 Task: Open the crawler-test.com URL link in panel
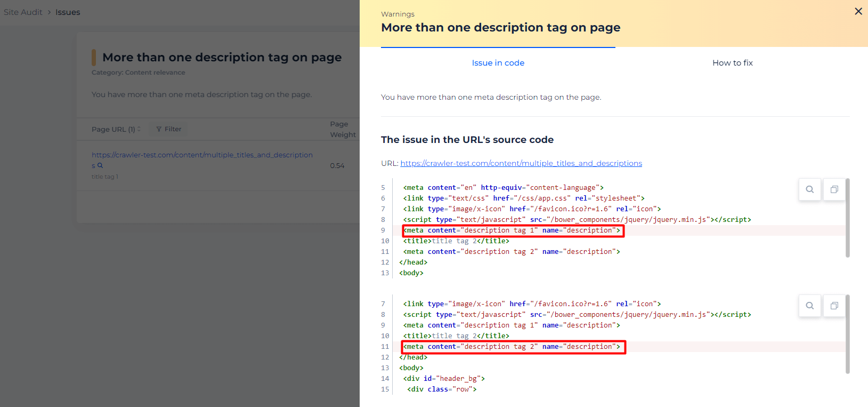(x=521, y=163)
